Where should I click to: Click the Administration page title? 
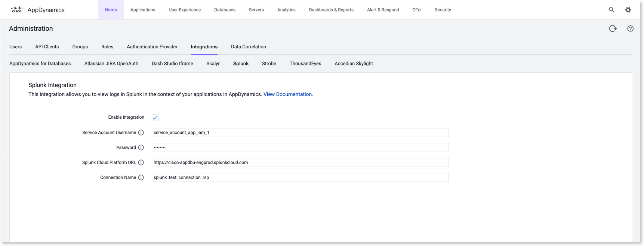[31, 28]
